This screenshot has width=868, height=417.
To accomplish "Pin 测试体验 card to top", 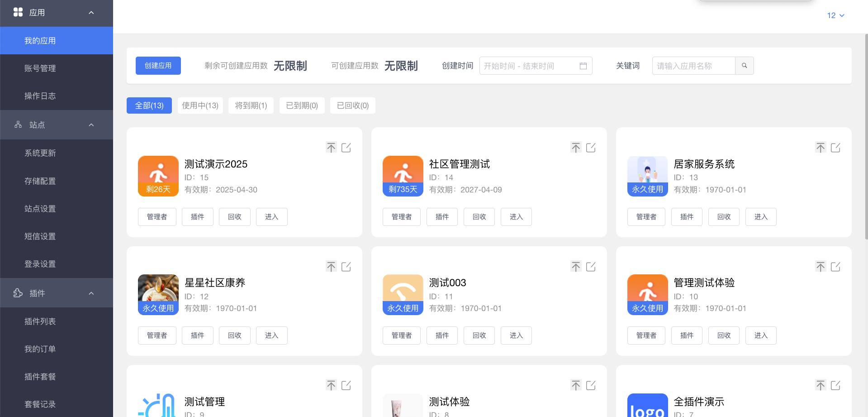I will tap(576, 385).
